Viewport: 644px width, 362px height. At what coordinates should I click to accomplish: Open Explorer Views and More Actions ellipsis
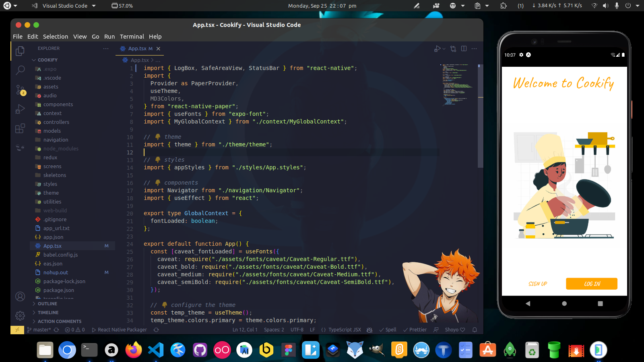click(x=106, y=48)
